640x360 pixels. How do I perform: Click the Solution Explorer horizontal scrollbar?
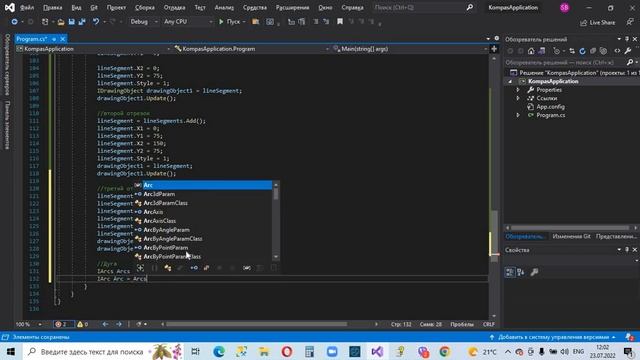[570, 228]
